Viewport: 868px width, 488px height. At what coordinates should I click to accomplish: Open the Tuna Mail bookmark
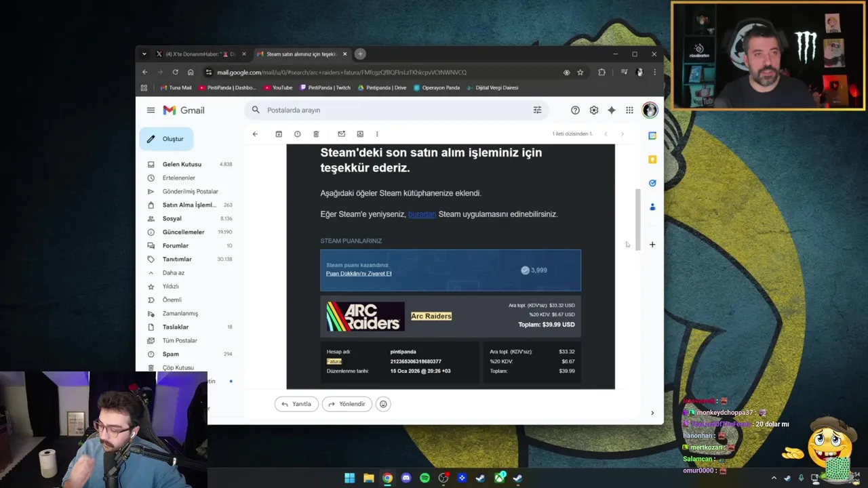(176, 87)
